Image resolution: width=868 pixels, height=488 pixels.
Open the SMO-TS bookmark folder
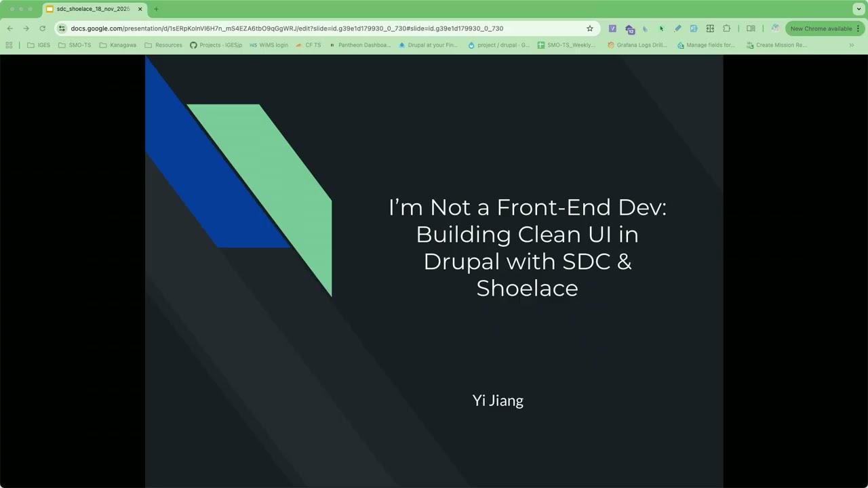75,45
